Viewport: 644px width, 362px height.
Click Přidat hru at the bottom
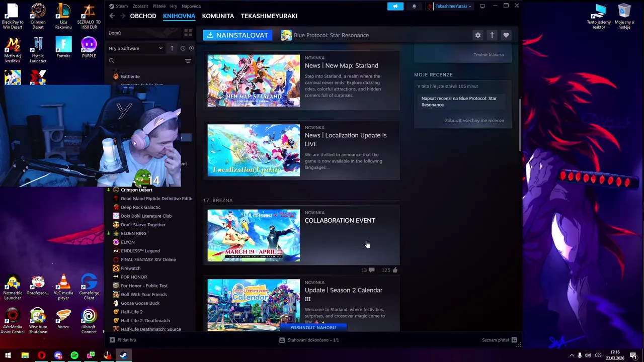coord(123,340)
